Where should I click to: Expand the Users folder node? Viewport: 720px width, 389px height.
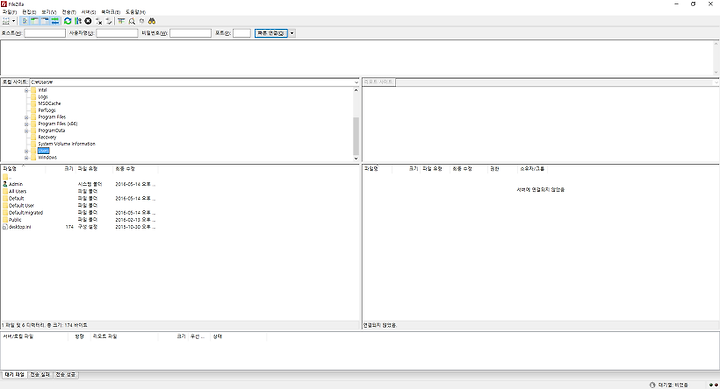[26, 151]
